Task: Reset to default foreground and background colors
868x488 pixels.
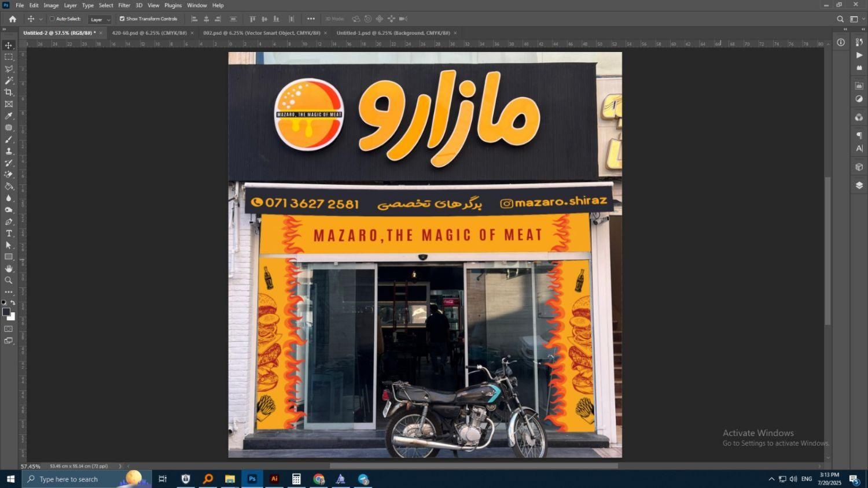Action: click(4, 302)
